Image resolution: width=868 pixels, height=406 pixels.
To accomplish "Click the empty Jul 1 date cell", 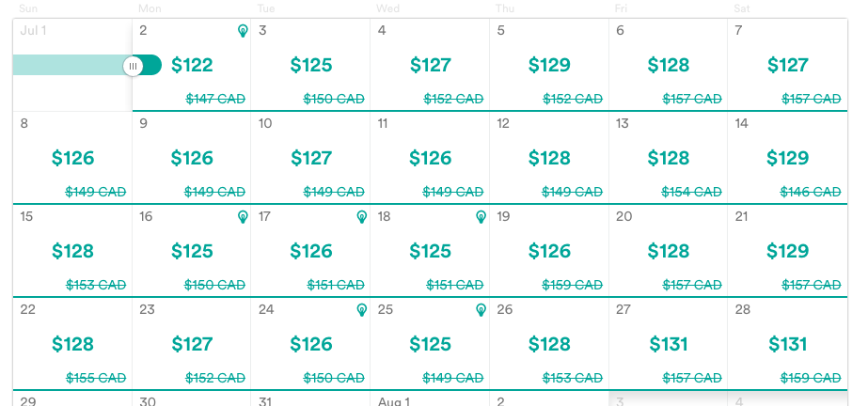I will pos(72,65).
